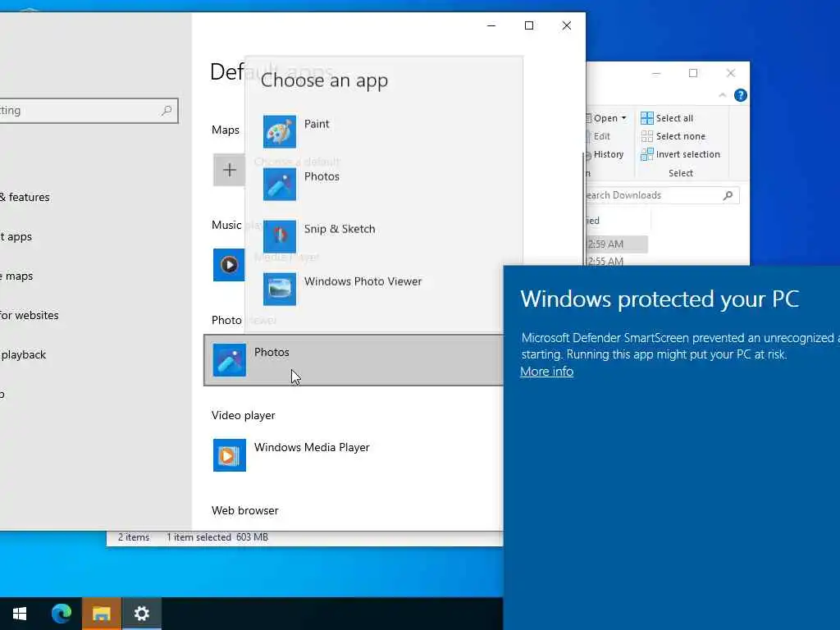Select the 2:55 AM file row
The width and height of the screenshot is (840, 630).
pyautogui.click(x=617, y=261)
